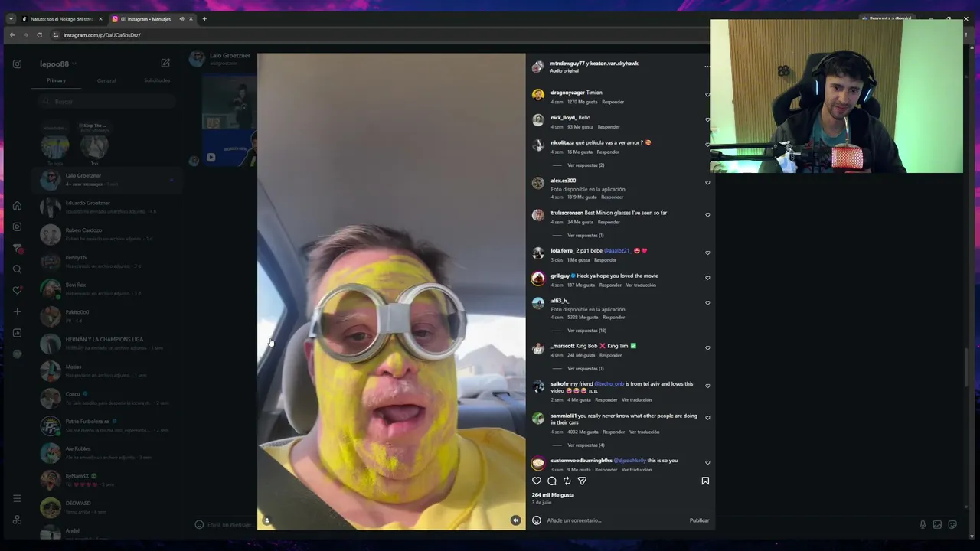Open the lepoo88 account switcher dropdown
Screen dimensions: 980x551
58,64
